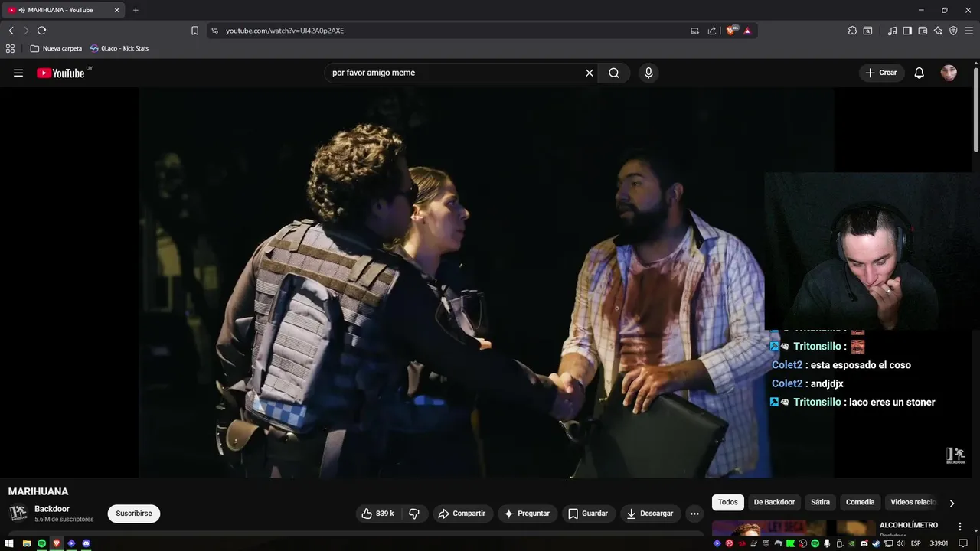Toggle the tray volume speaker icon
The image size is (980, 551).
pos(900,543)
